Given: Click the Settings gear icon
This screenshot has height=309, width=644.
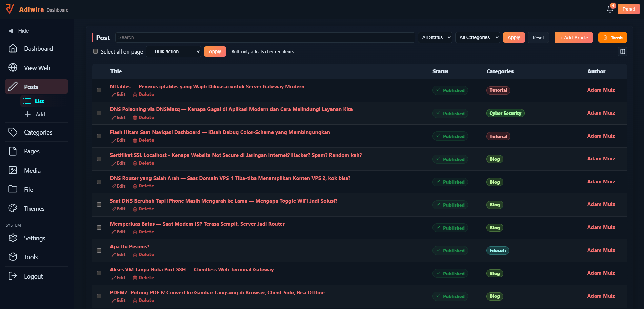Looking at the screenshot, I should [13, 238].
